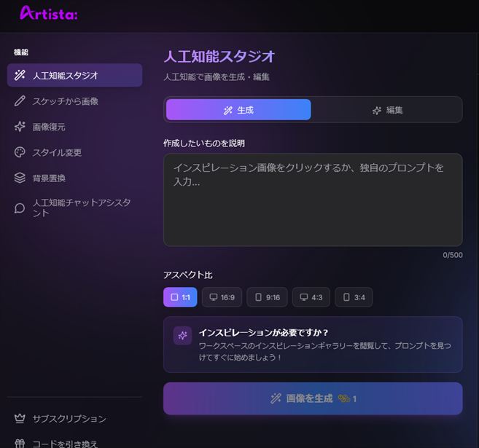
Task: Click the chat bubble icon for 人工知能チャットアシスタント
Action: click(20, 208)
